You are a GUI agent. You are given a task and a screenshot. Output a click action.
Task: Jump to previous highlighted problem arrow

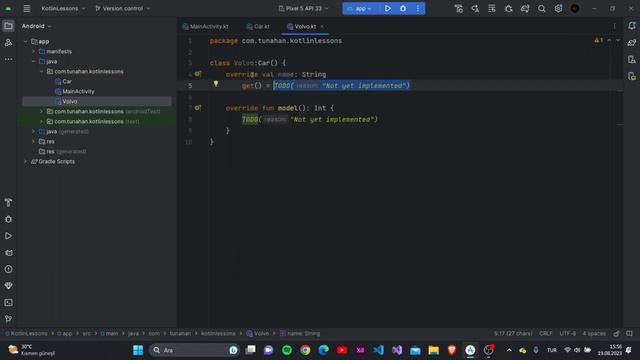pos(609,40)
